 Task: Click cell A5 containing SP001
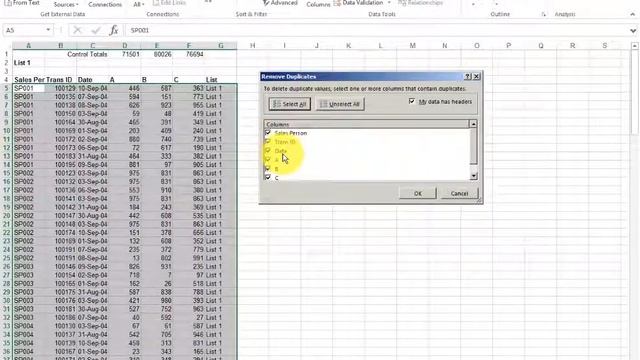(29, 88)
